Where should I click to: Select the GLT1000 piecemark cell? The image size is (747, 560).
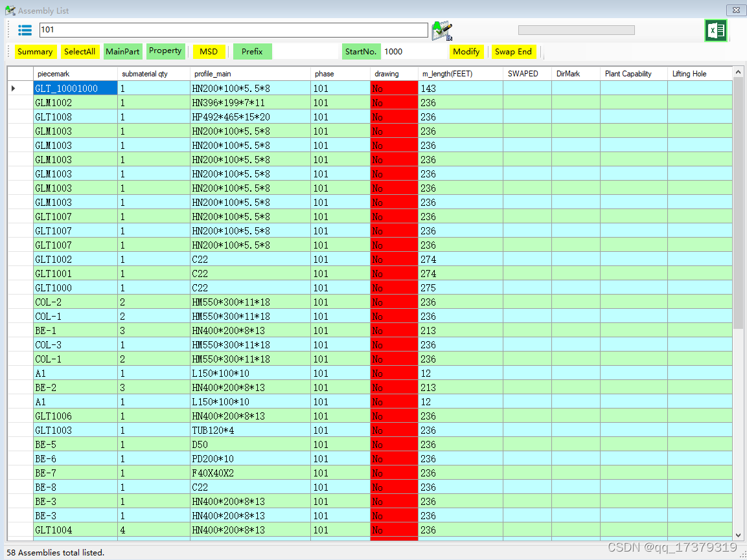pyautogui.click(x=75, y=287)
